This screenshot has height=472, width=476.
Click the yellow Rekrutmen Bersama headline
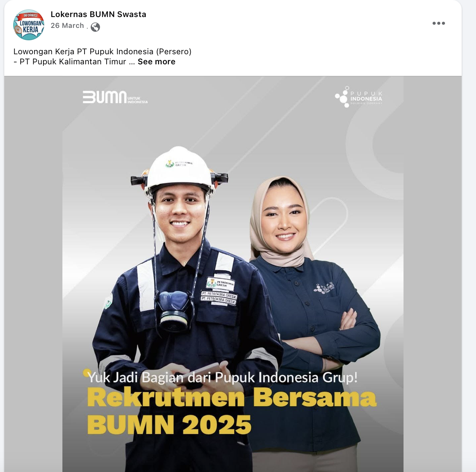point(232,398)
